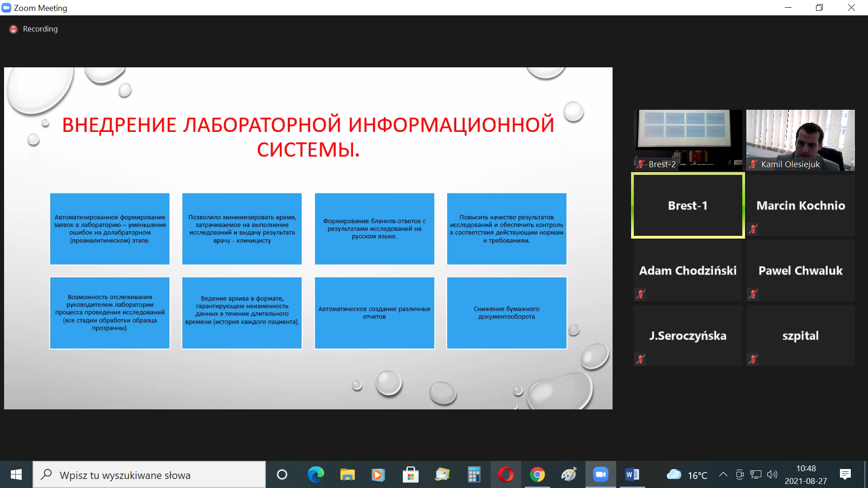Open Microsoft Word from the taskbar

632,474
